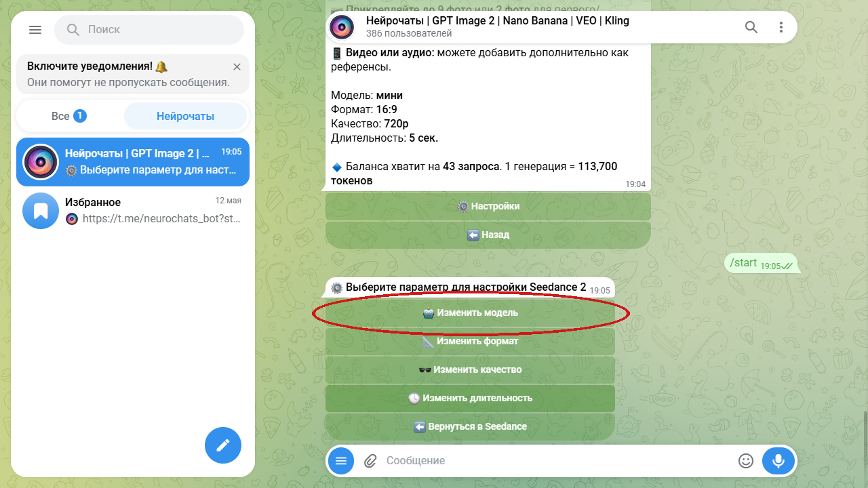The height and width of the screenshot is (488, 868).
Task: Click the chat title Нейрочаты header text
Action: [x=498, y=21]
